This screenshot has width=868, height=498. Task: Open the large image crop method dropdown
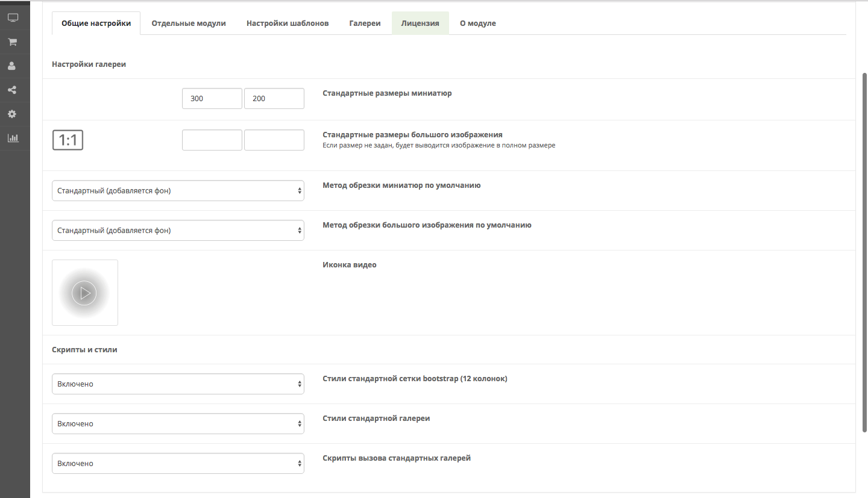(178, 231)
